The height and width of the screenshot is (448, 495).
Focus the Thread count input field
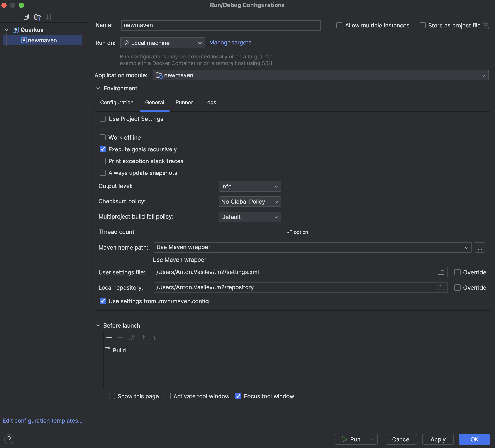(x=250, y=232)
